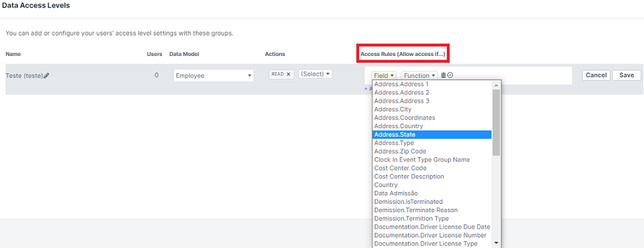This screenshot has height=248, width=644.
Task: Select Documentation.Driver License Type
Action: 432,244
